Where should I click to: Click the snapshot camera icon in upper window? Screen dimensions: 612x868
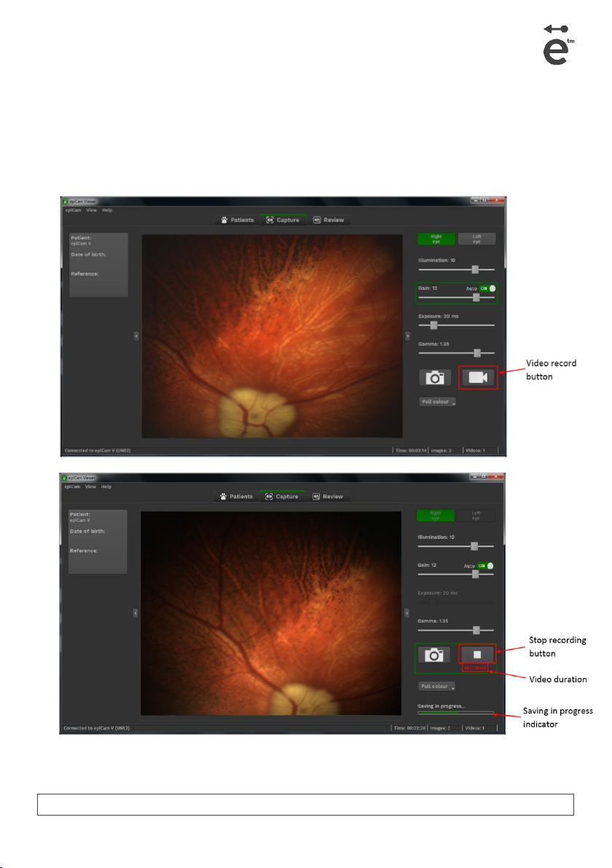click(435, 377)
